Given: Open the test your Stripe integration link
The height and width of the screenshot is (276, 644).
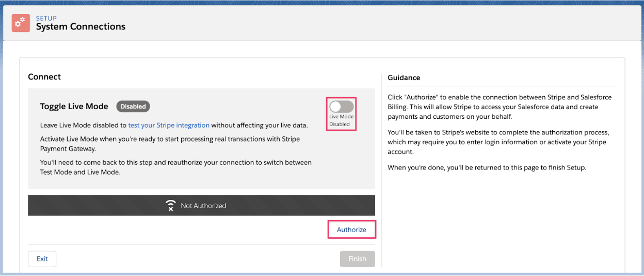Looking at the screenshot, I should tap(169, 125).
